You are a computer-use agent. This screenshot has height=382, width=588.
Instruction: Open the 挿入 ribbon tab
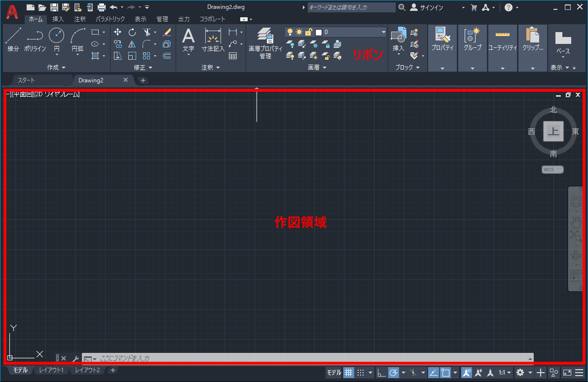coord(58,19)
